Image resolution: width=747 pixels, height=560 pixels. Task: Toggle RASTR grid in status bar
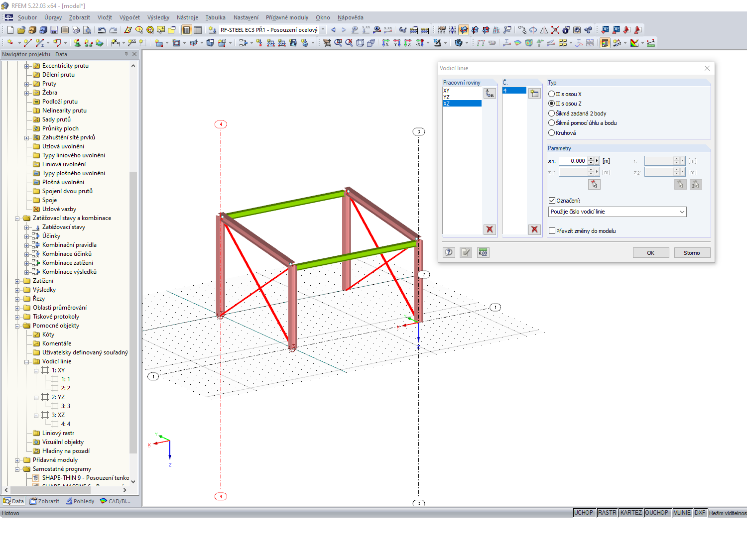point(607,513)
